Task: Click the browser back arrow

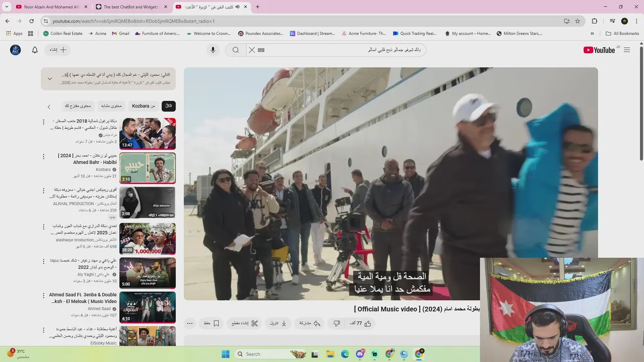Action: tap(7, 21)
